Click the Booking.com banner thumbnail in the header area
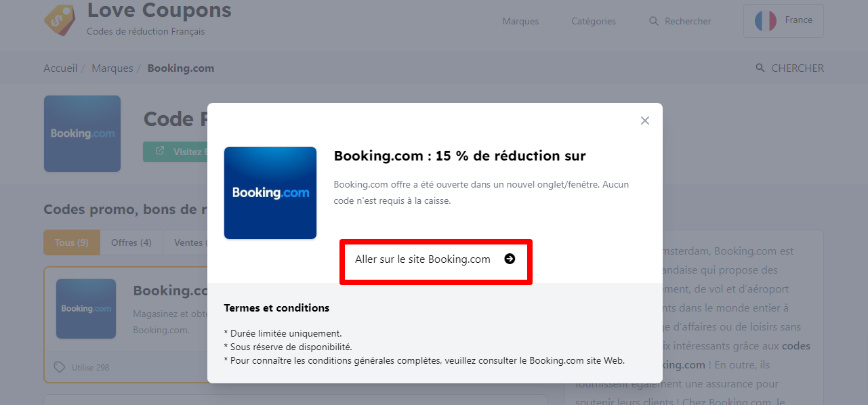The width and height of the screenshot is (868, 405). (82, 133)
